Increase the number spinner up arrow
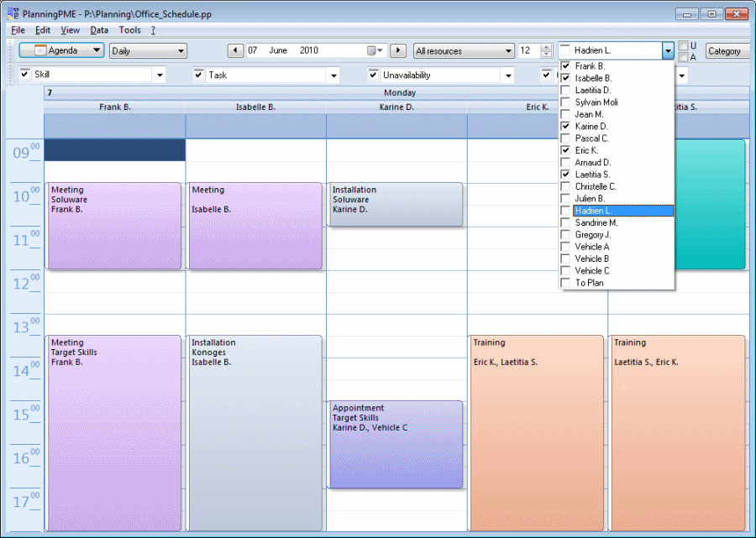The image size is (756, 538). pos(546,47)
